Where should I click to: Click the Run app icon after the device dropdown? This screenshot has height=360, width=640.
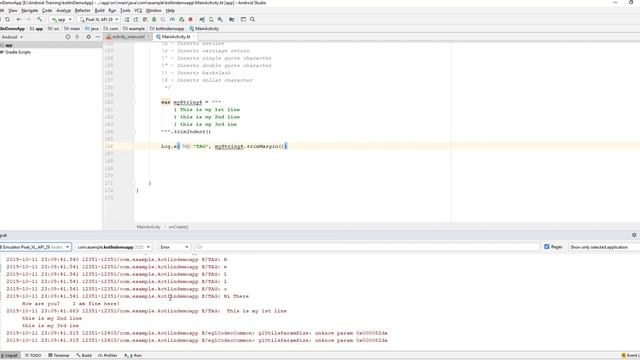[x=127, y=19]
